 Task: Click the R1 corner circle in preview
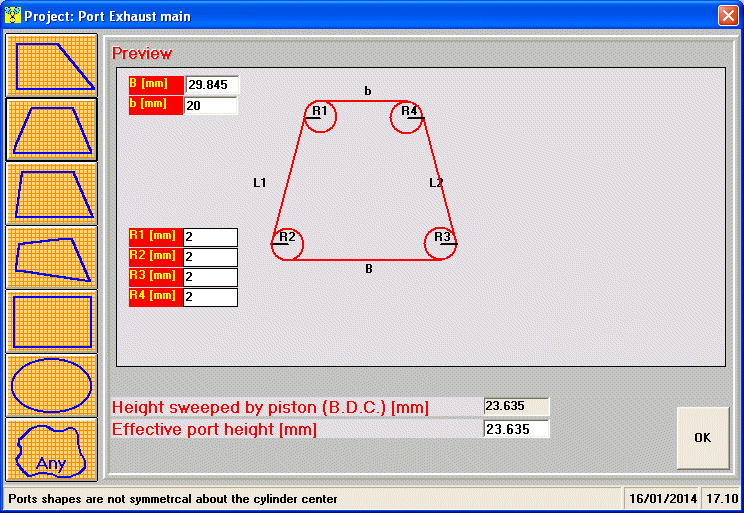(x=320, y=116)
